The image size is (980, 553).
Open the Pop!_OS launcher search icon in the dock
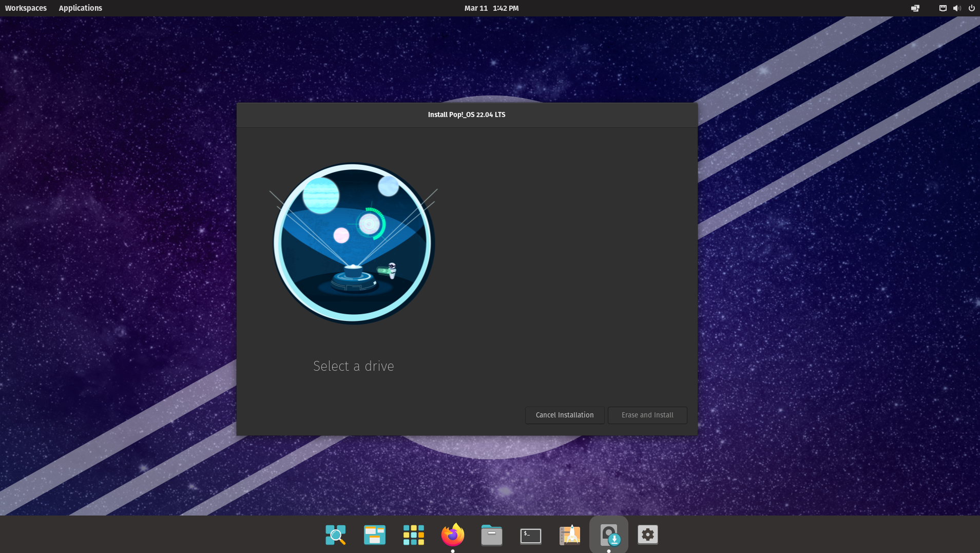coord(336,535)
